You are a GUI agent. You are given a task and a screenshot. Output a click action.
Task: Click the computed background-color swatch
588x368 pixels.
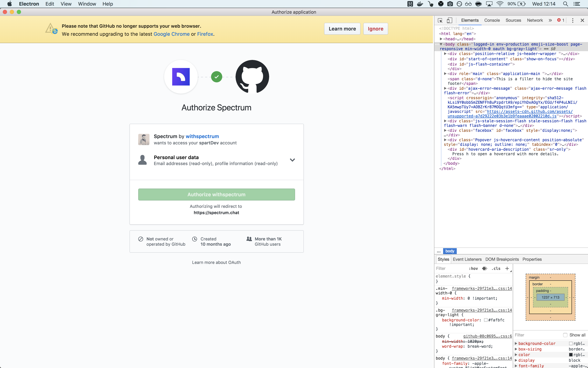tap(571, 343)
